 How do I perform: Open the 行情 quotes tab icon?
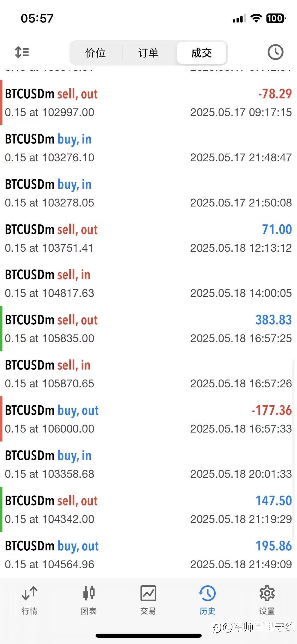pos(29,593)
